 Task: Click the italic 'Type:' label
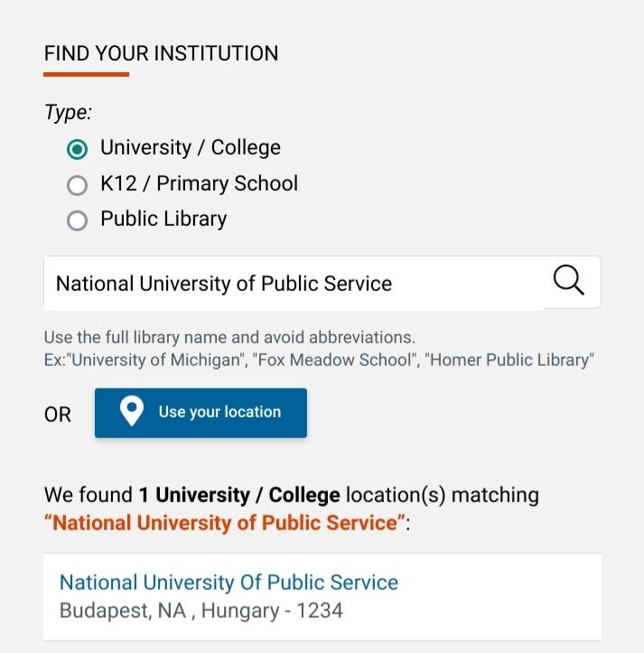click(68, 112)
